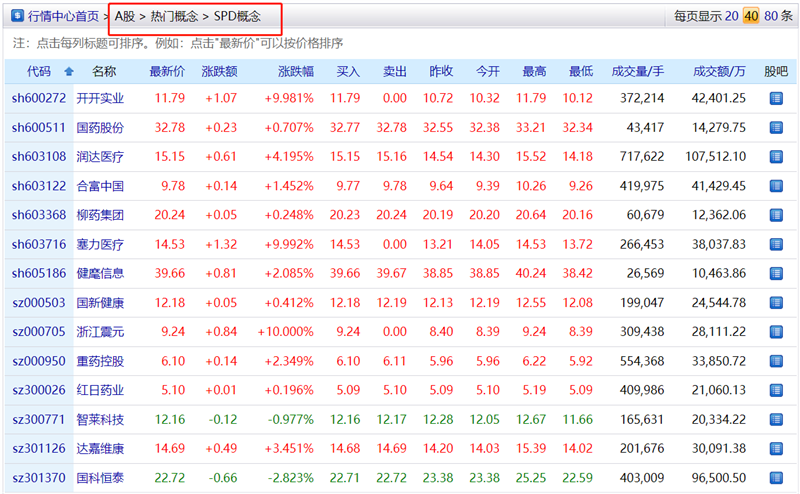
Task: Open stock code sz000705
Action: click(39, 332)
